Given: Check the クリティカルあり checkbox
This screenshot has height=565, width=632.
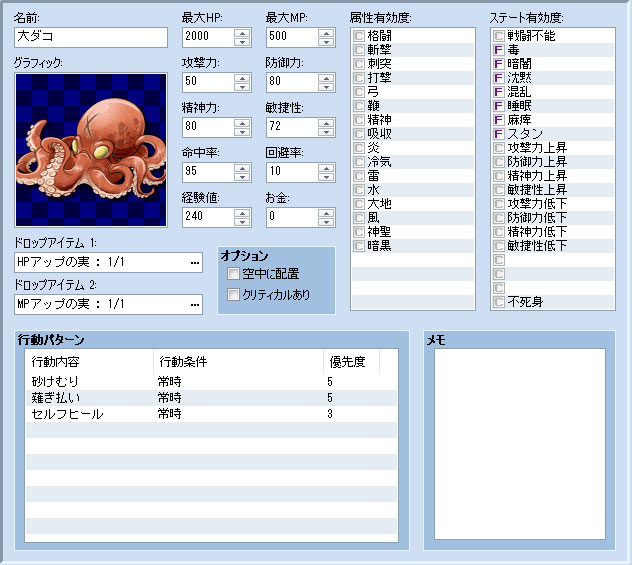Looking at the screenshot, I should click(x=234, y=295).
